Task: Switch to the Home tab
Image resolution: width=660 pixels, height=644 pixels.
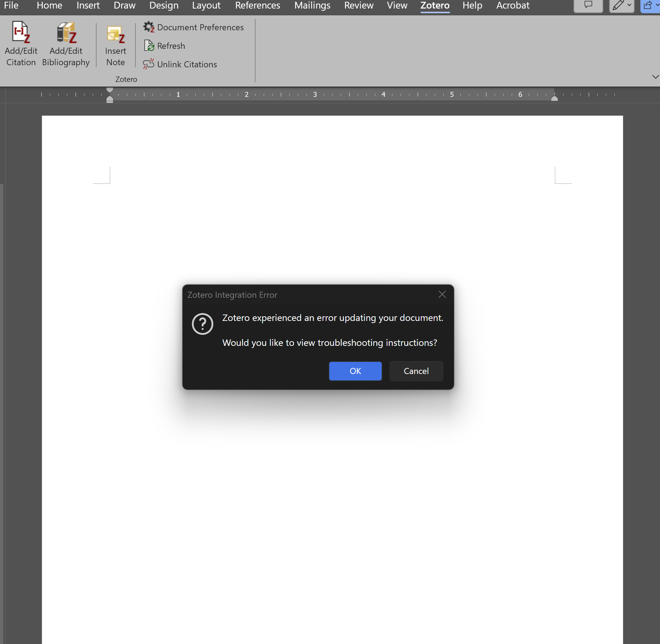Action: click(x=50, y=5)
